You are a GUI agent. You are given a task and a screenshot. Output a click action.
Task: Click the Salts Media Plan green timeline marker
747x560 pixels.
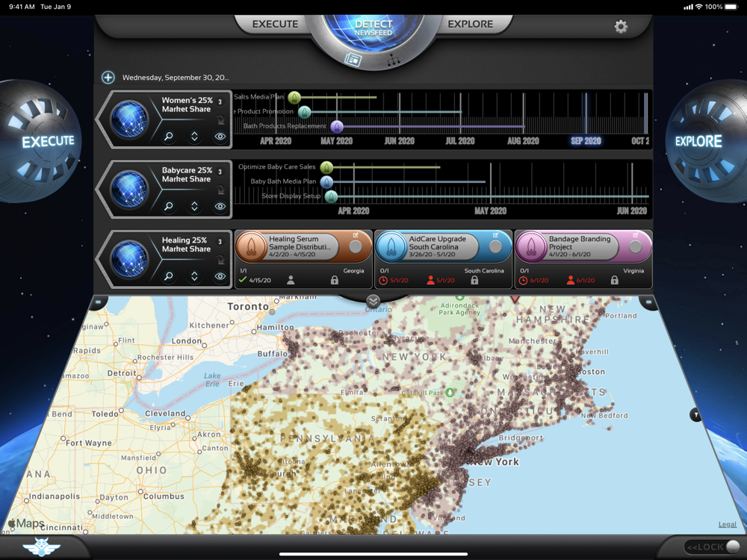click(294, 98)
